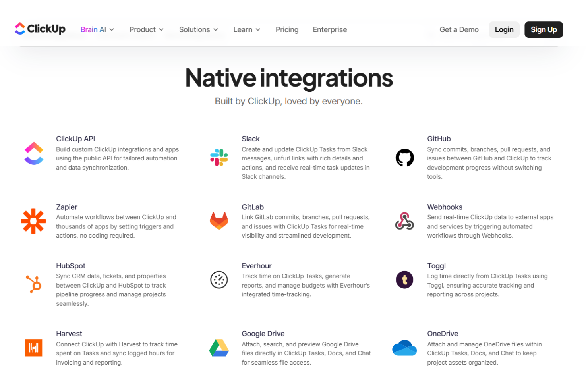The image size is (588, 392).
Task: Click the GitLab fox icon
Action: (x=219, y=221)
